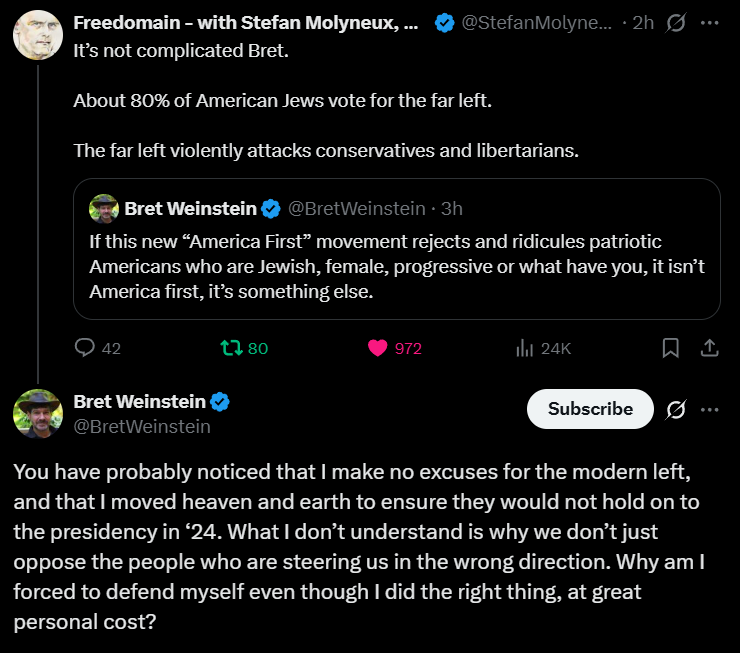
Task: Click the small avatar in quoted post
Action: (103, 208)
